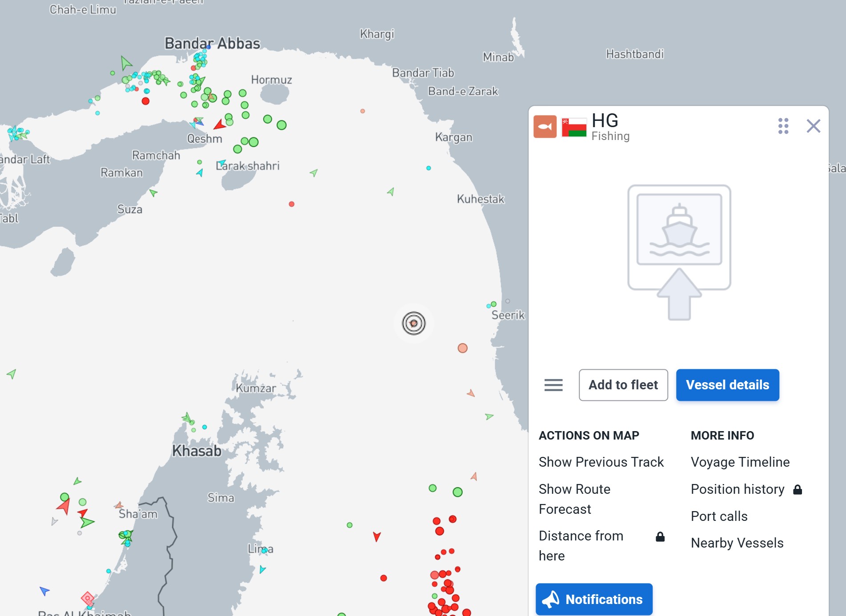
Task: View Port calls
Action: coord(719,516)
